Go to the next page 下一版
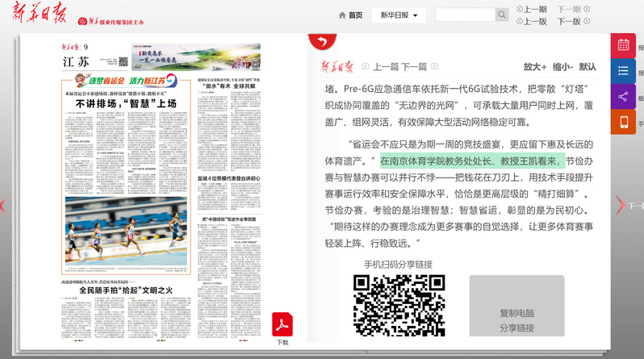 click(573, 21)
